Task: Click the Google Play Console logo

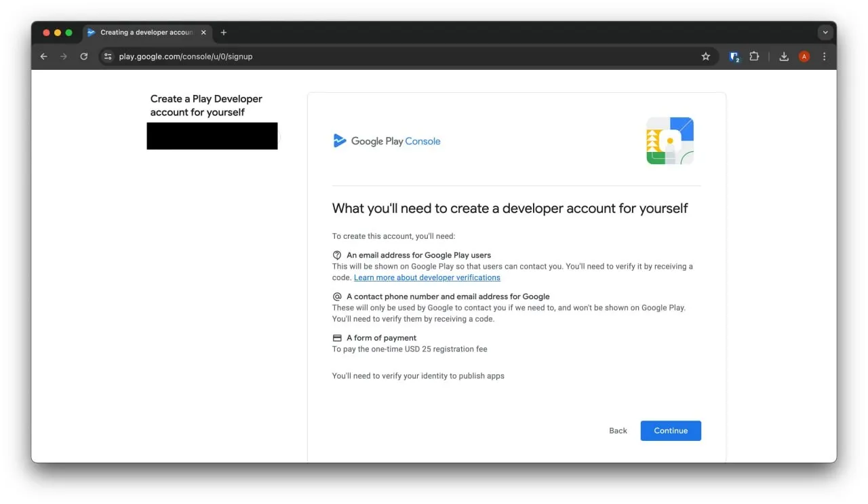Action: [387, 141]
